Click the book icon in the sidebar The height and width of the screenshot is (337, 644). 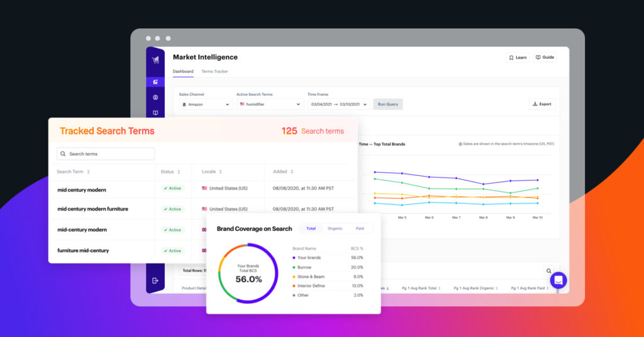click(155, 113)
